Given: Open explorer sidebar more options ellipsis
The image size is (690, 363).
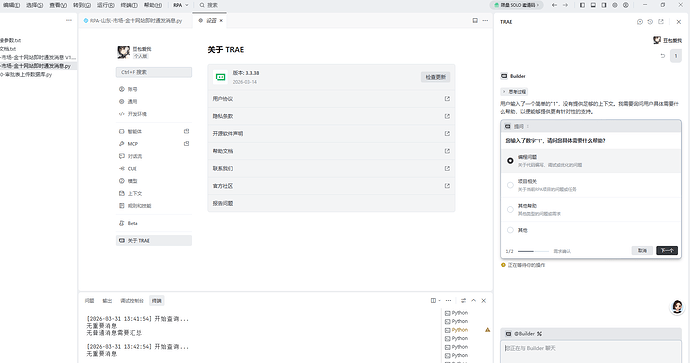Looking at the screenshot, I should pos(69,20).
